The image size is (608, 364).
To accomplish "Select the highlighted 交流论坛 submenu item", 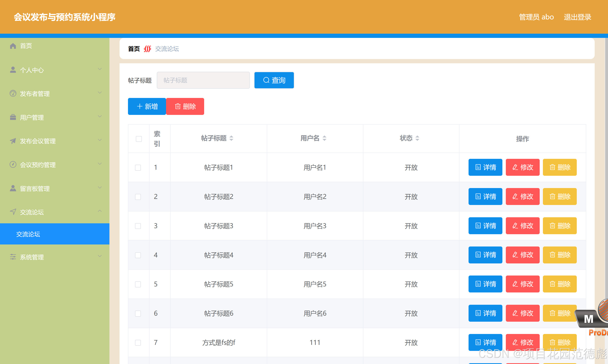I will (x=28, y=234).
